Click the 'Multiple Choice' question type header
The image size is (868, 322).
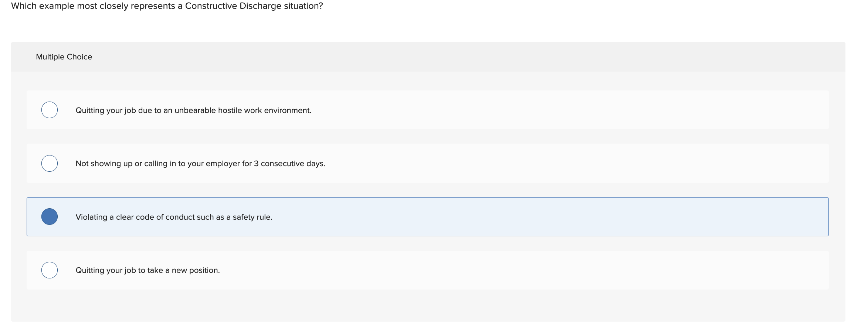pos(64,56)
